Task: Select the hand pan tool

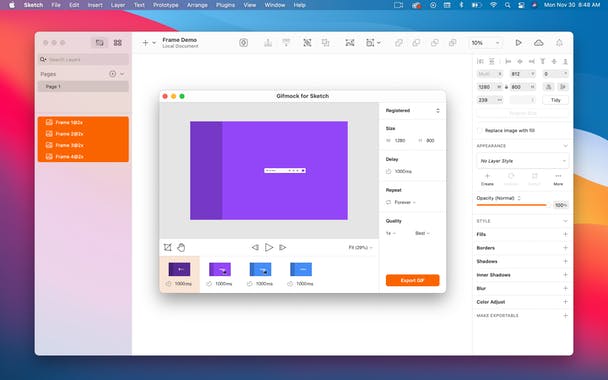Action: pyautogui.click(x=181, y=247)
